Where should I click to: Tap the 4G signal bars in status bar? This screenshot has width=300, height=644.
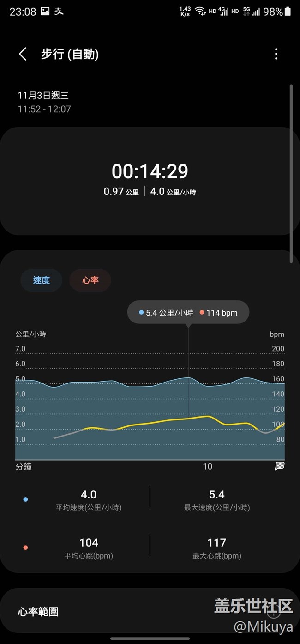tap(224, 11)
